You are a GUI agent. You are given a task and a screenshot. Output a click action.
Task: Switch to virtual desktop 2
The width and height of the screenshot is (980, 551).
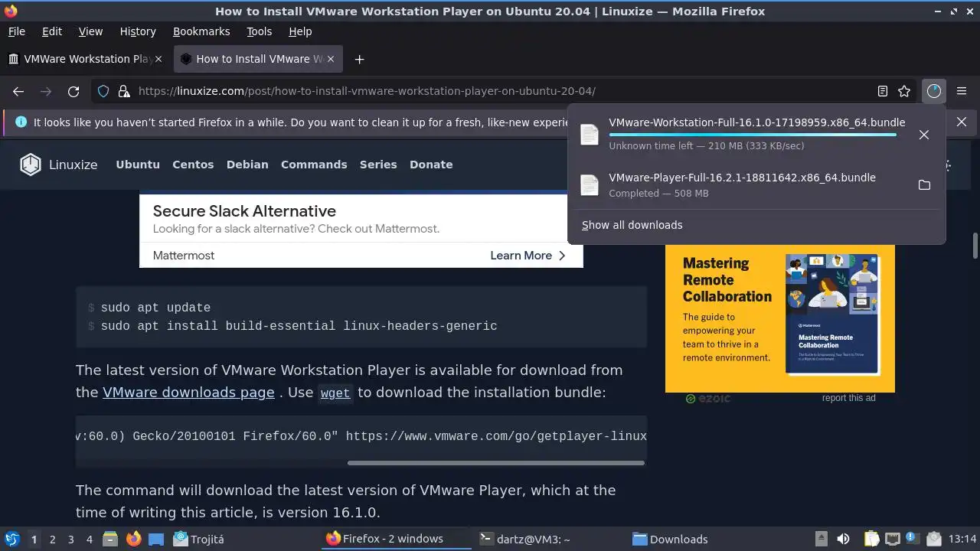tap(53, 539)
